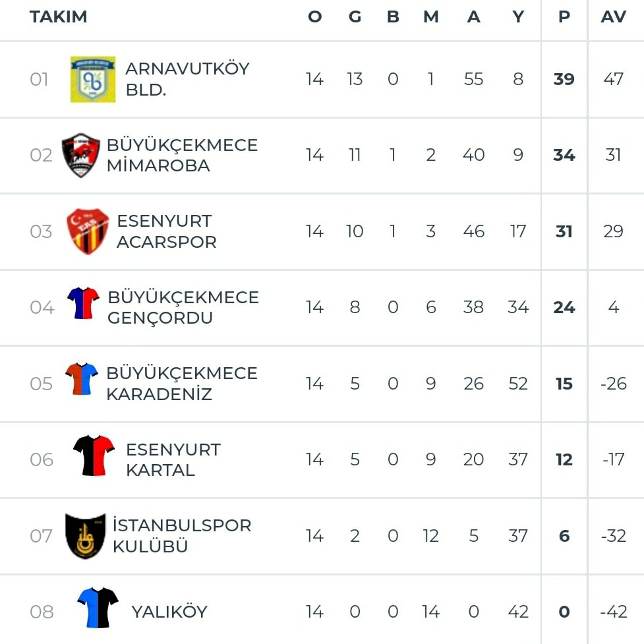Click the Büyükçekmece Karadeniz orange-blue jersey icon
This screenshot has height=644, width=644.
click(x=81, y=379)
